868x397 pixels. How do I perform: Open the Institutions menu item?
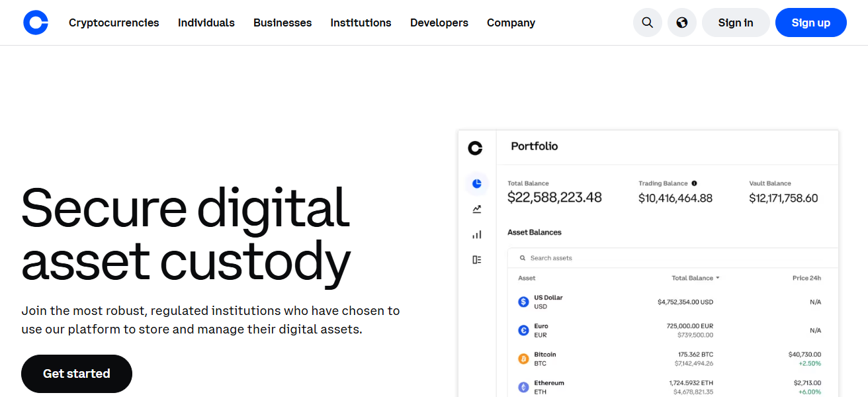click(x=361, y=22)
